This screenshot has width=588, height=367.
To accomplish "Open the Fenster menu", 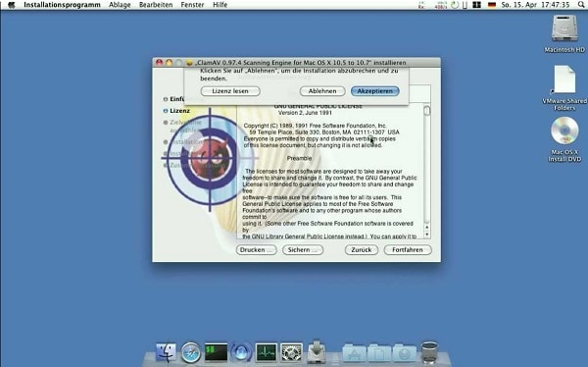I will tap(192, 5).
